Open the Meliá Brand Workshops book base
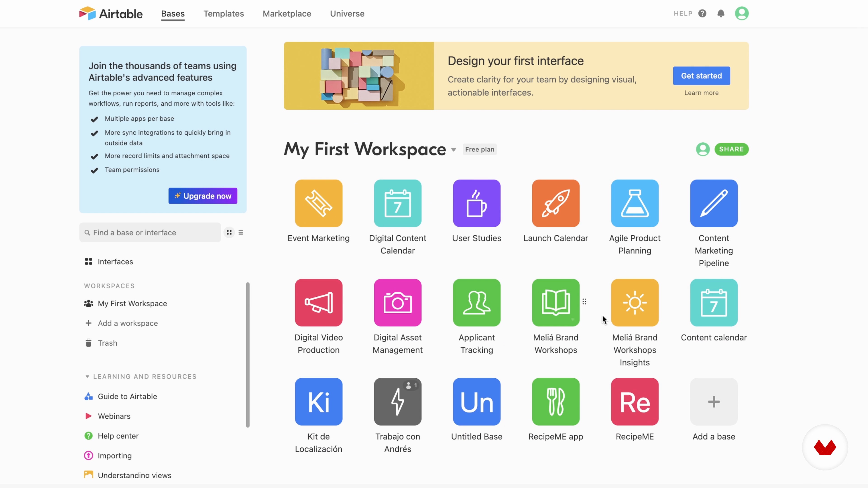The width and height of the screenshot is (868, 488). (556, 303)
